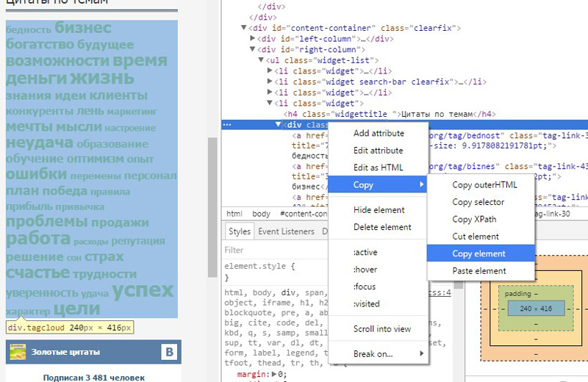This screenshot has height=382, width=588.
Task: Collapse the selected div.tagcloud node
Action: point(279,125)
